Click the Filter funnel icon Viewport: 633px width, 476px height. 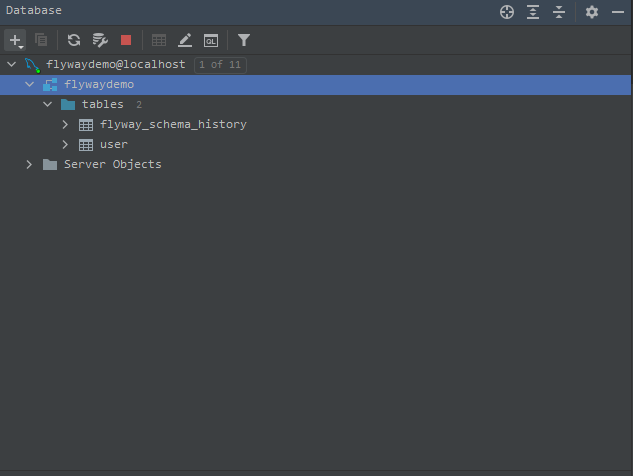[244, 40]
